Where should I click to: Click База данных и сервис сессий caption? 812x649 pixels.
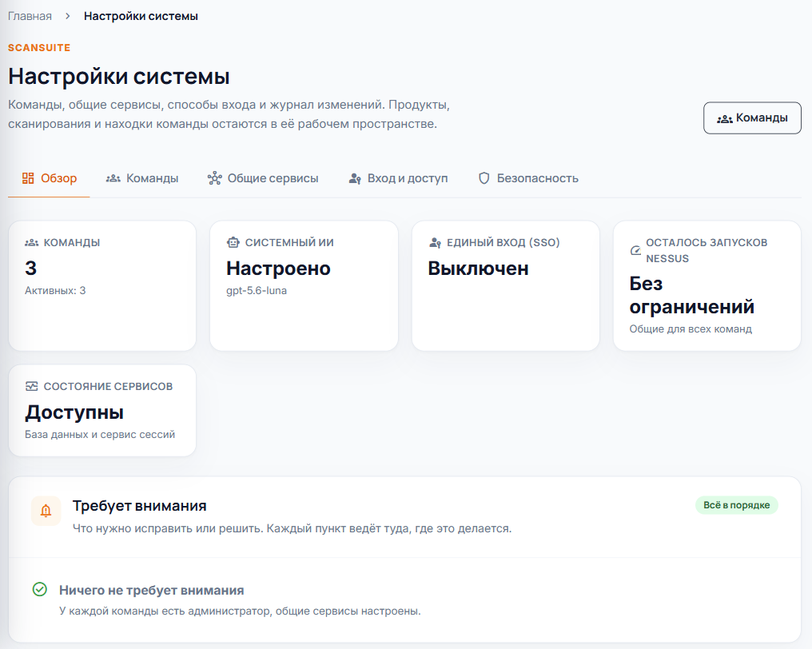tap(100, 435)
